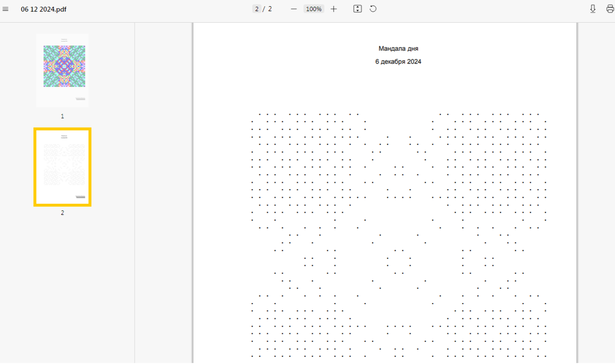Click page label '1' under the thumbnail
The width and height of the screenshot is (615, 364).
coord(63,116)
